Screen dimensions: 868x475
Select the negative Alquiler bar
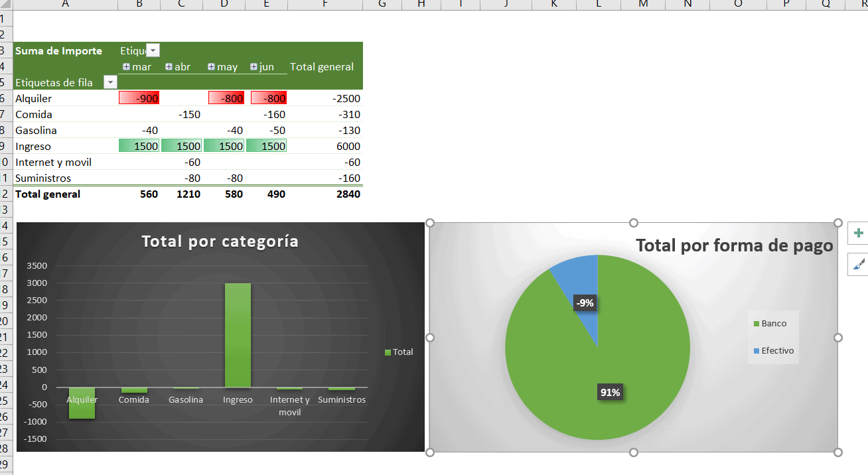[x=82, y=403]
